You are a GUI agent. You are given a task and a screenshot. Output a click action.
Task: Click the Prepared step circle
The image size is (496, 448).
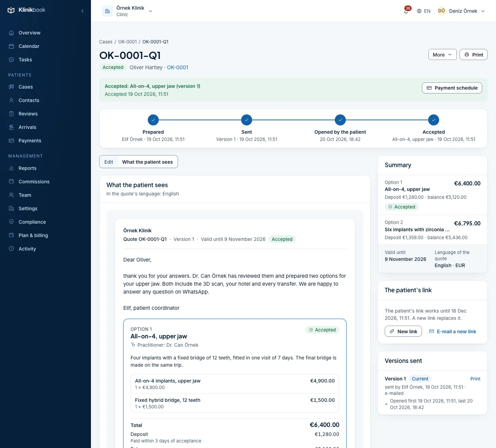[153, 120]
